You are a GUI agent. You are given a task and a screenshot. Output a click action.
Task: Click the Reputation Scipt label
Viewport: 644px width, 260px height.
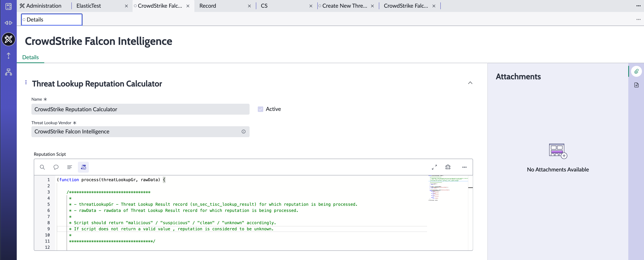tap(50, 154)
